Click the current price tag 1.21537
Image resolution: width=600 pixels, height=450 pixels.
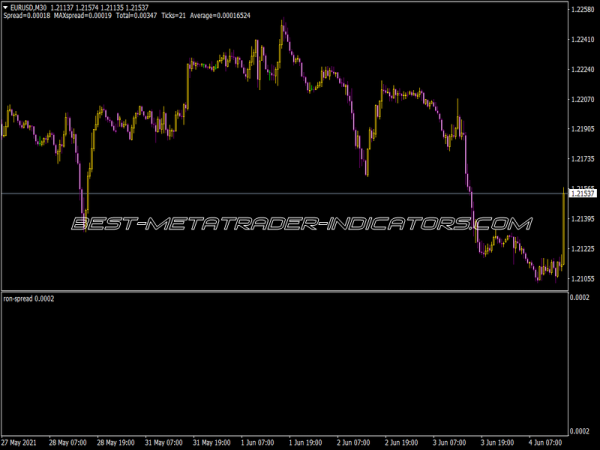coord(582,193)
